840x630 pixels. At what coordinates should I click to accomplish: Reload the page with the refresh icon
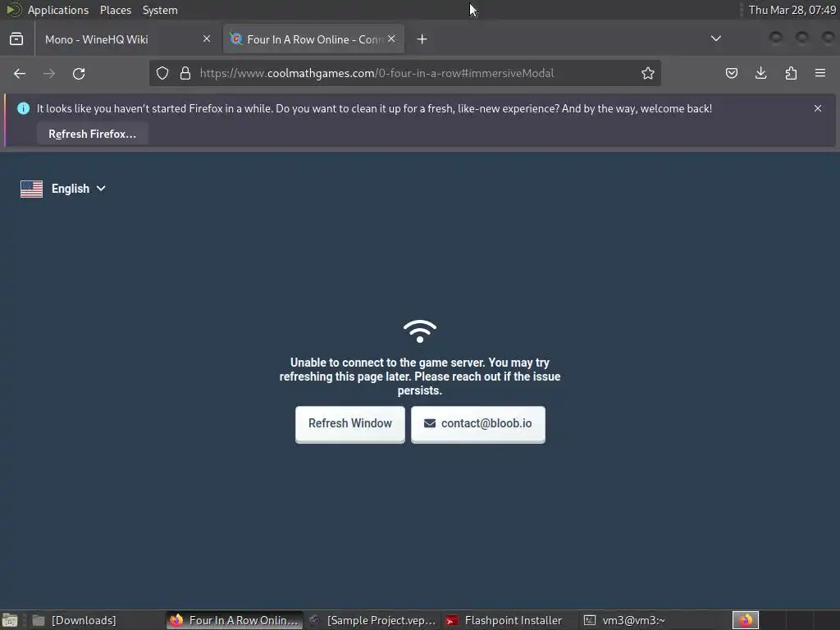pos(79,73)
